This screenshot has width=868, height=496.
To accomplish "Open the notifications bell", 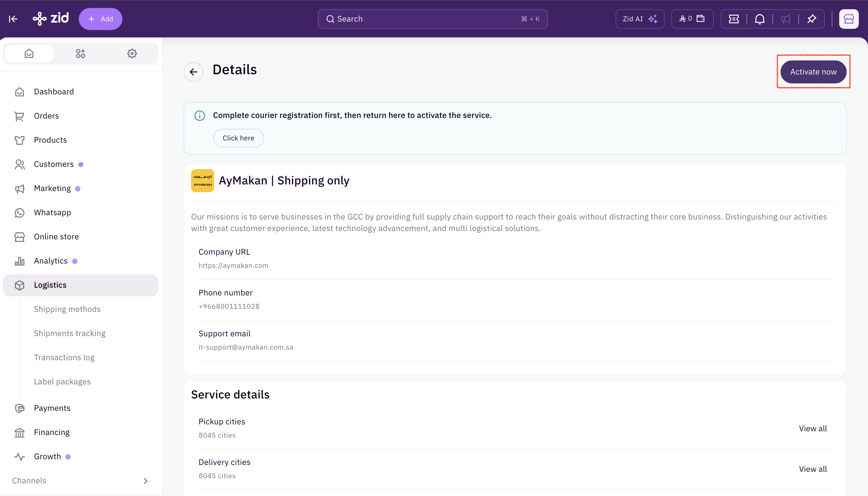I will [x=760, y=19].
